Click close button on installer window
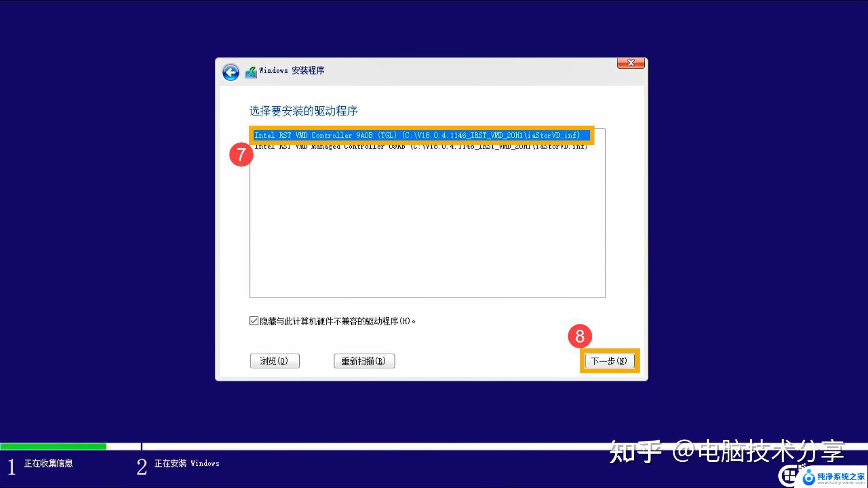Screen dimensions: 868x488 point(630,63)
